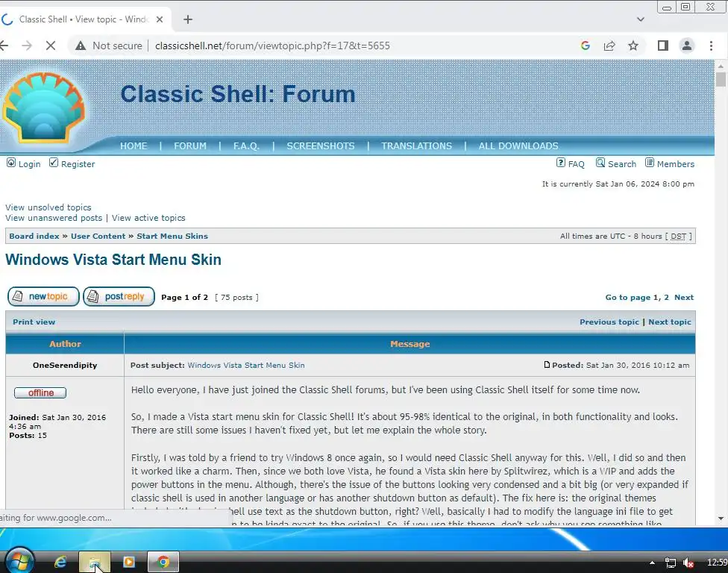Click the '75 posts' count text

tap(236, 297)
